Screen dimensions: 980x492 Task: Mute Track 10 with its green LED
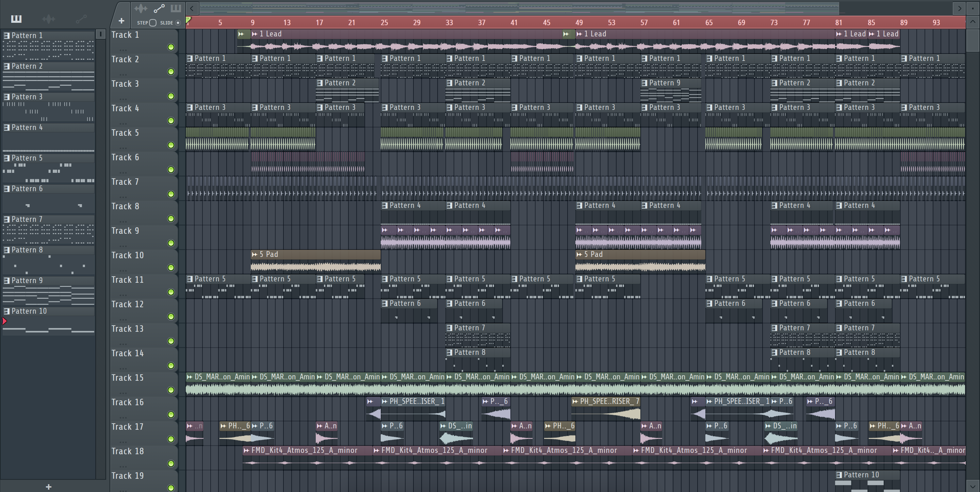tap(171, 267)
